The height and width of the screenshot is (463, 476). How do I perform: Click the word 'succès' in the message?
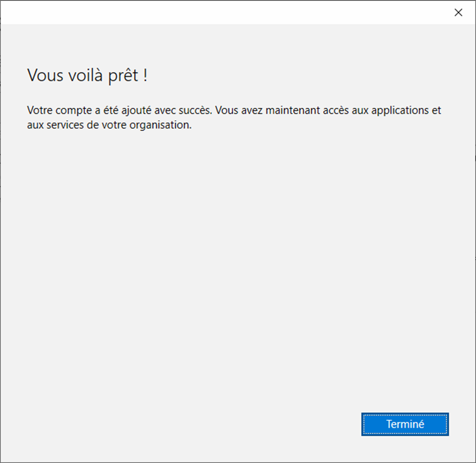click(198, 111)
